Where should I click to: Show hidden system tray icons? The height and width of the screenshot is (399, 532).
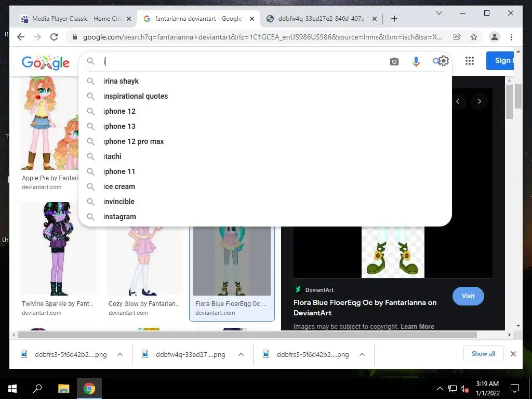click(x=440, y=389)
